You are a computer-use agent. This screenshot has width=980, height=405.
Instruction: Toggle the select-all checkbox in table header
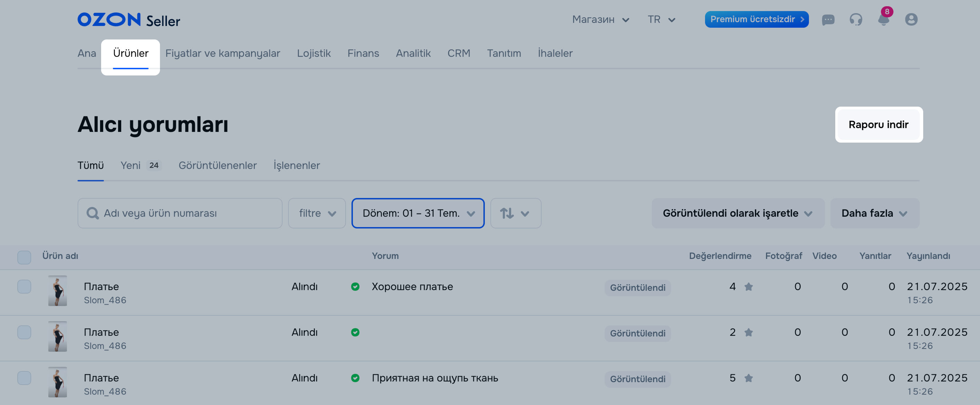(x=24, y=258)
